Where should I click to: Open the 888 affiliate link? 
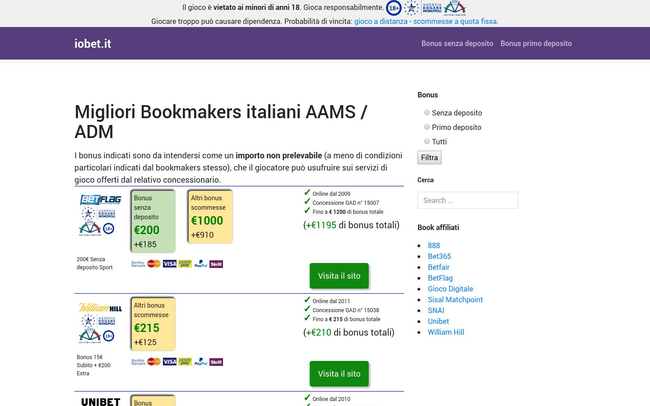(434, 246)
